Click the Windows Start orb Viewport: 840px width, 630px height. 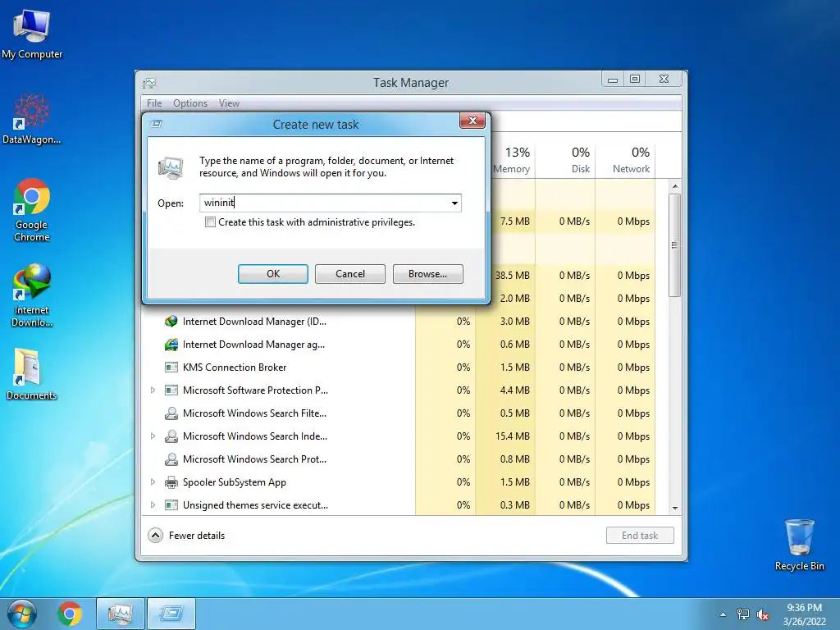tap(22, 614)
